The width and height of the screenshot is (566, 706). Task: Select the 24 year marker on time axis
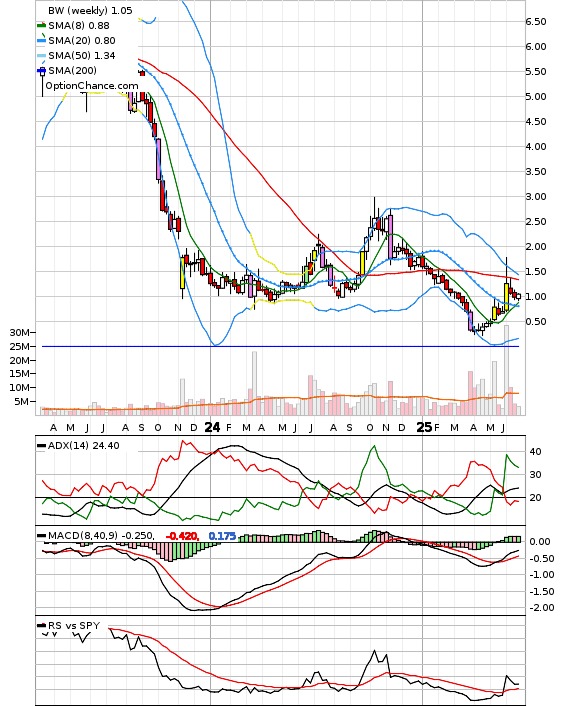point(212,427)
